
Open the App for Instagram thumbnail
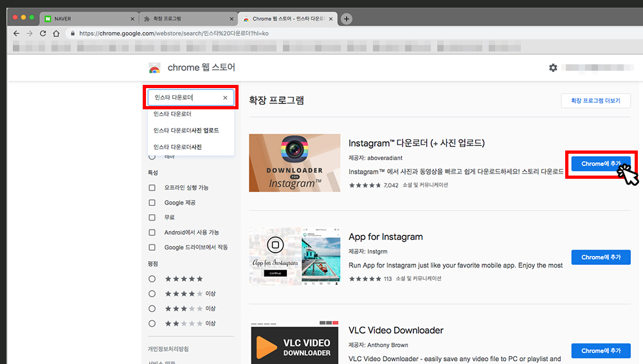pyautogui.click(x=294, y=257)
